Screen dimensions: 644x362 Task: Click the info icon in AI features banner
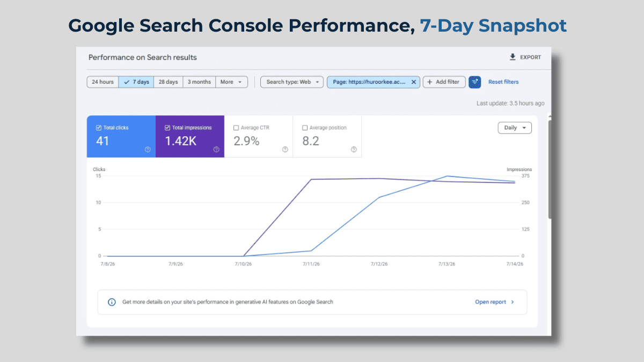pos(112,302)
